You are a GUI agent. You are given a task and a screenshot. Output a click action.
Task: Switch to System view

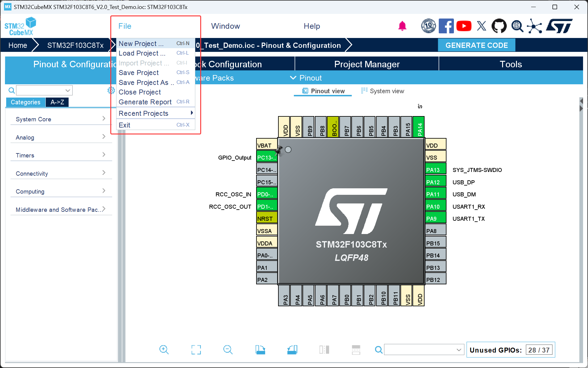[383, 91]
